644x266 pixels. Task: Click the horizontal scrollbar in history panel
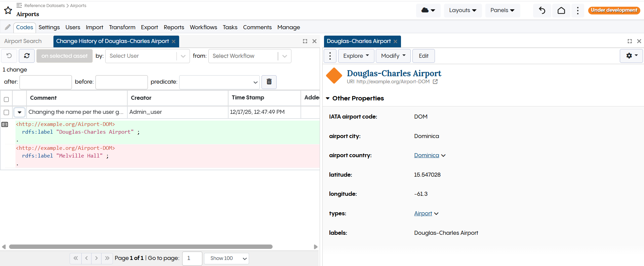pos(140,247)
